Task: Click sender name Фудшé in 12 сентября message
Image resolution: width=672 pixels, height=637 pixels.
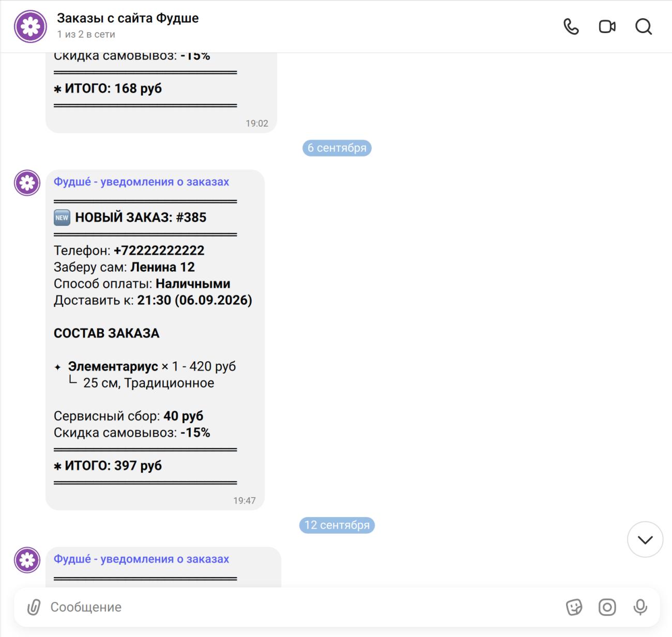Action: pyautogui.click(x=141, y=559)
